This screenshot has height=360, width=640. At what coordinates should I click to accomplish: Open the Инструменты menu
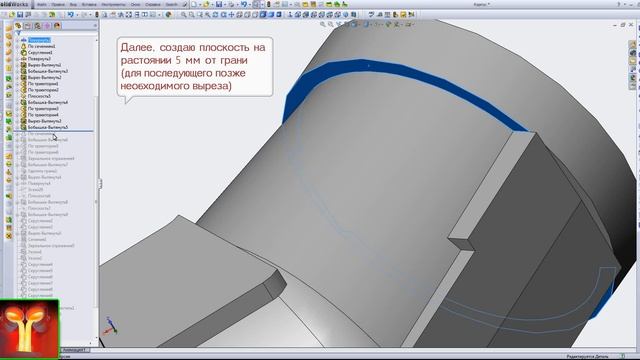113,4
